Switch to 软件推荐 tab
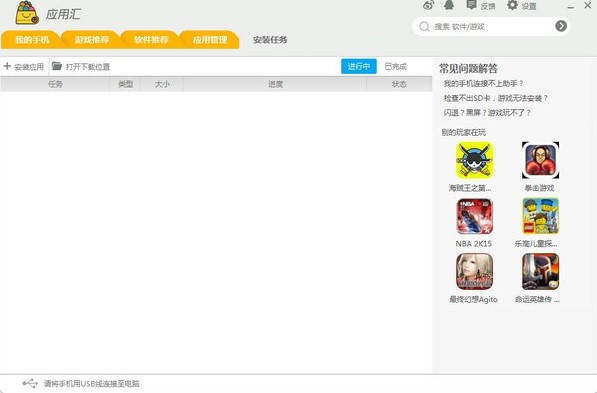Image resolution: width=597 pixels, height=393 pixels. coord(151,40)
